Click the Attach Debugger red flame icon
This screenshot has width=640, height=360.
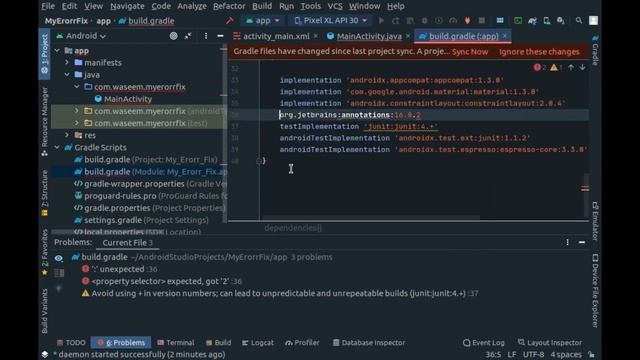(467, 20)
